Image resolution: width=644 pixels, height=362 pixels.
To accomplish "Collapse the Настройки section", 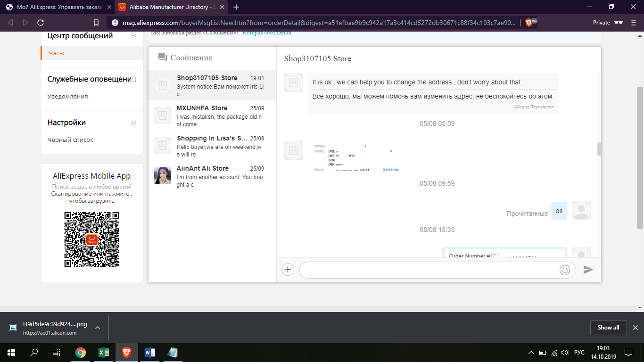I will click(x=133, y=122).
